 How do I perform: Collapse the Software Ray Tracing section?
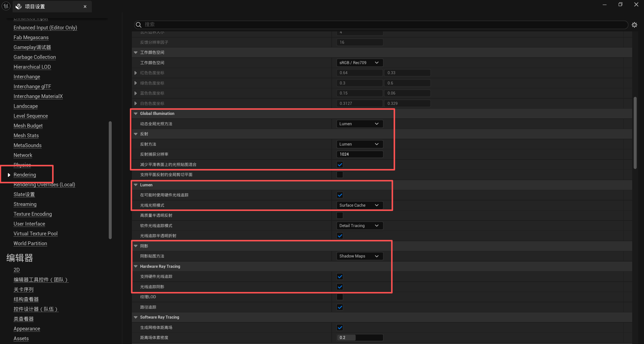[136, 317]
